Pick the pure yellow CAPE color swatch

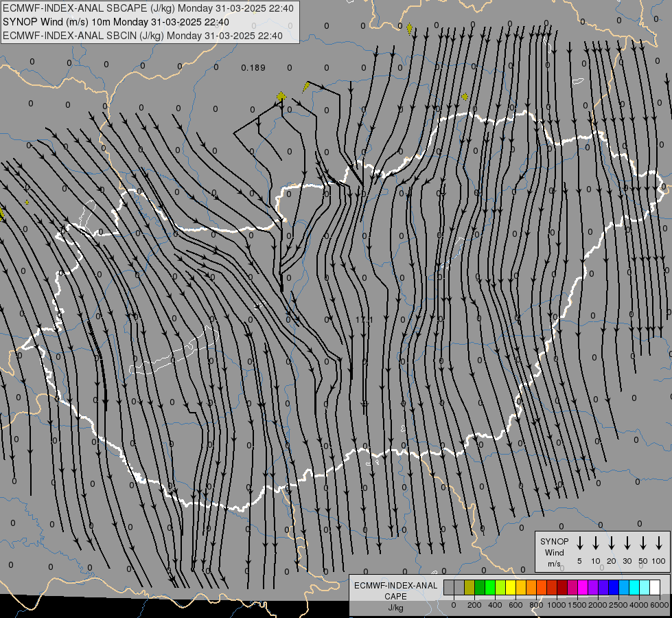pyautogui.click(x=511, y=587)
